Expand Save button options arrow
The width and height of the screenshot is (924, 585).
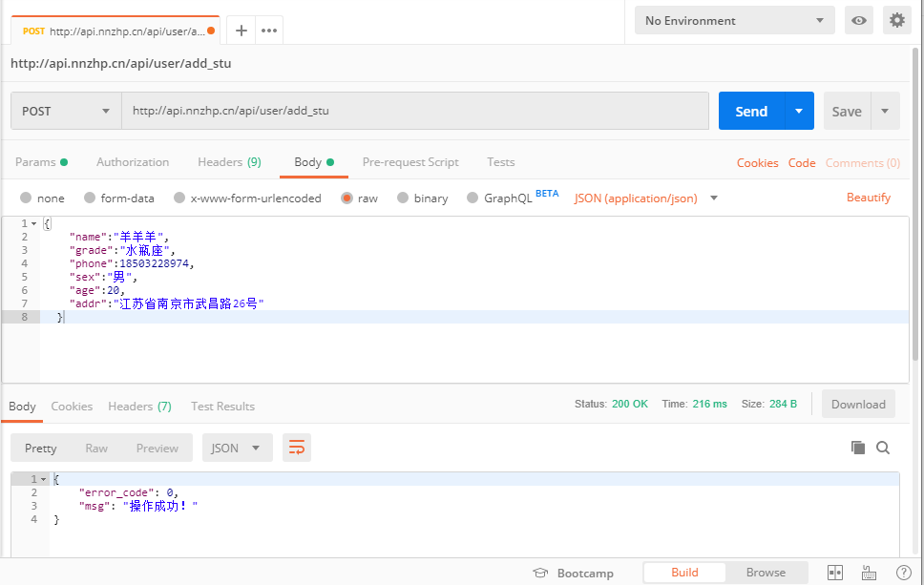click(x=885, y=111)
